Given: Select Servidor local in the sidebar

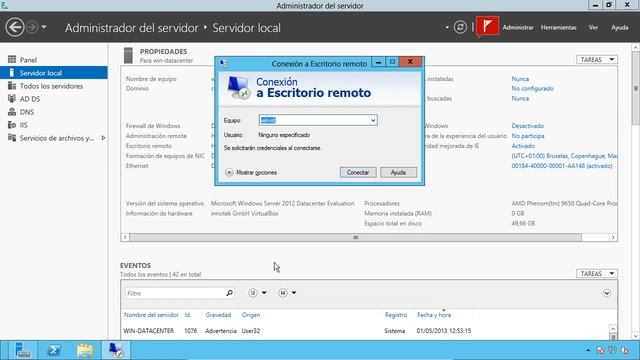Looking at the screenshot, I should (54, 73).
